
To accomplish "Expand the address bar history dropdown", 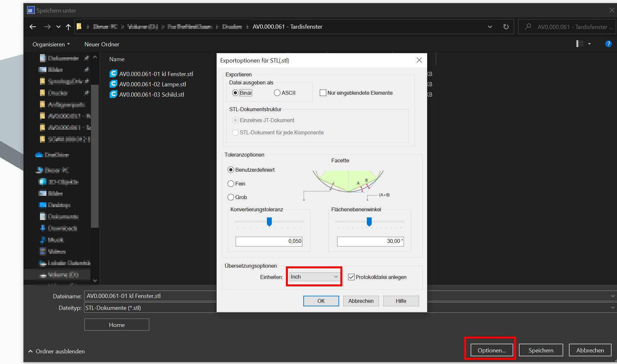I will pyautogui.click(x=490, y=27).
